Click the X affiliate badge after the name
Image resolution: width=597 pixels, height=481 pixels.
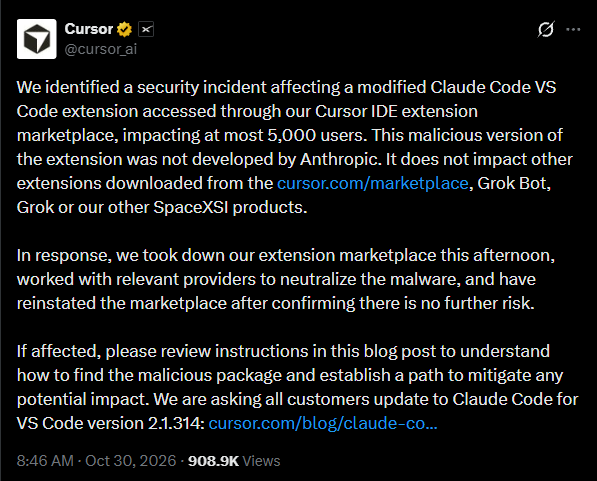pyautogui.click(x=146, y=29)
